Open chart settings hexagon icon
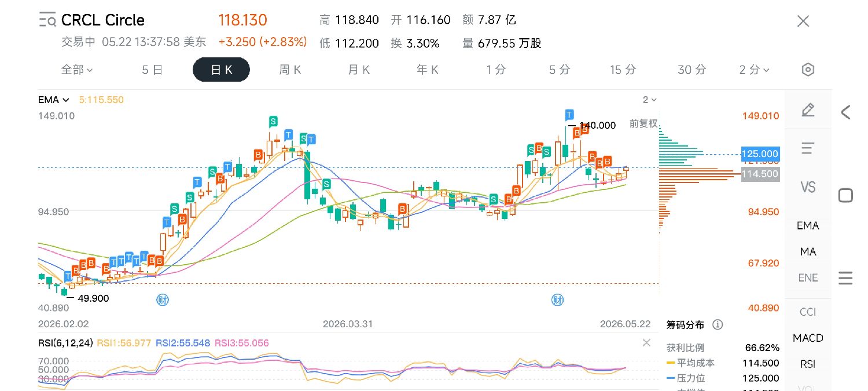This screenshot has height=391, width=868. pyautogui.click(x=808, y=70)
